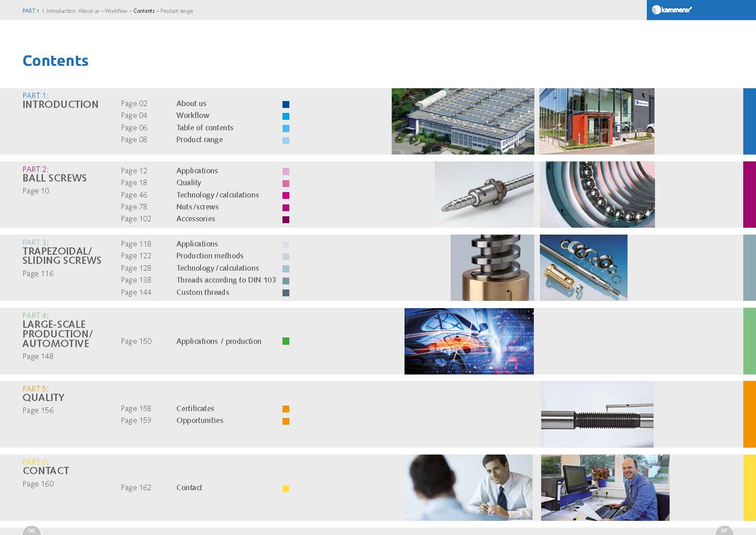The height and width of the screenshot is (535, 756).
Task: Open the Product range entry
Action: [199, 139]
